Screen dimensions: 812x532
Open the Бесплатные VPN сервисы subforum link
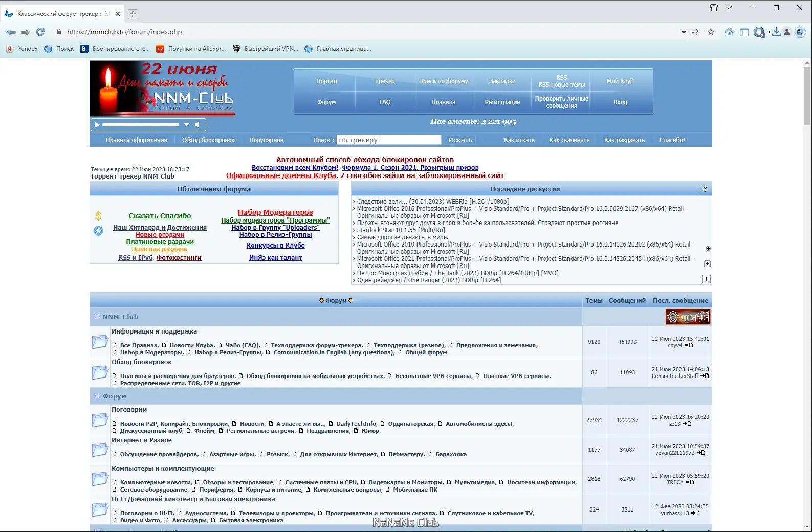click(433, 376)
